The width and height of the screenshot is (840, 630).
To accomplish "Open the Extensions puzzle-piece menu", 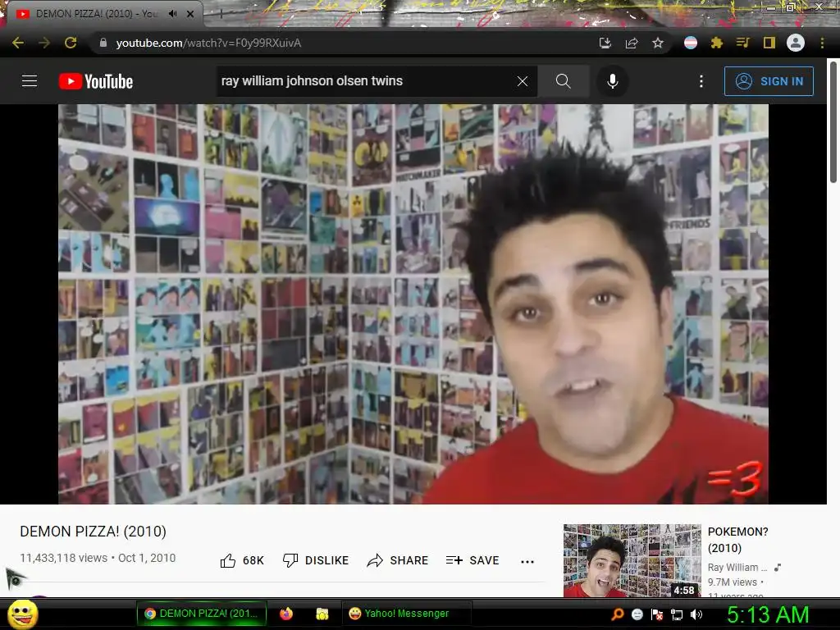I will click(717, 43).
